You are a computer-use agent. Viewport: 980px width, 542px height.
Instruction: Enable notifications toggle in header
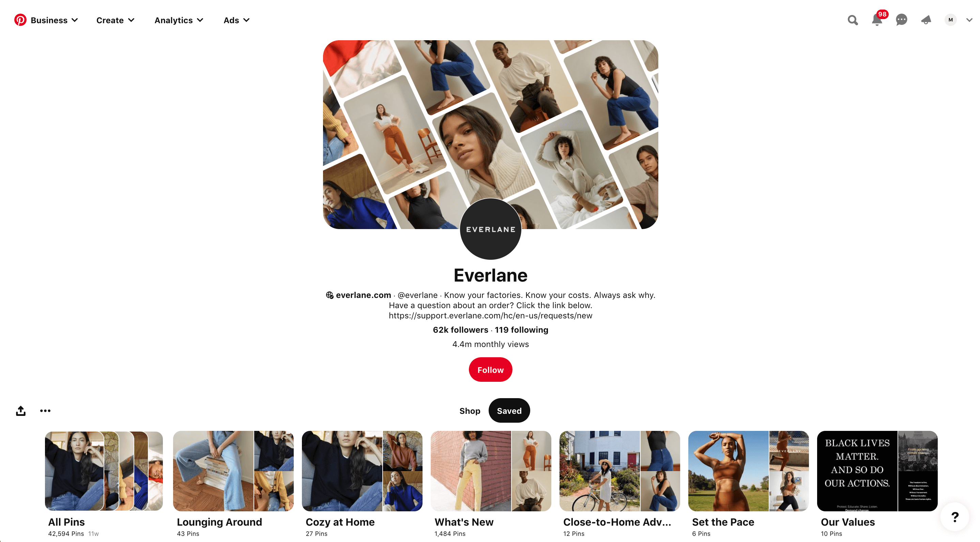[x=877, y=20]
